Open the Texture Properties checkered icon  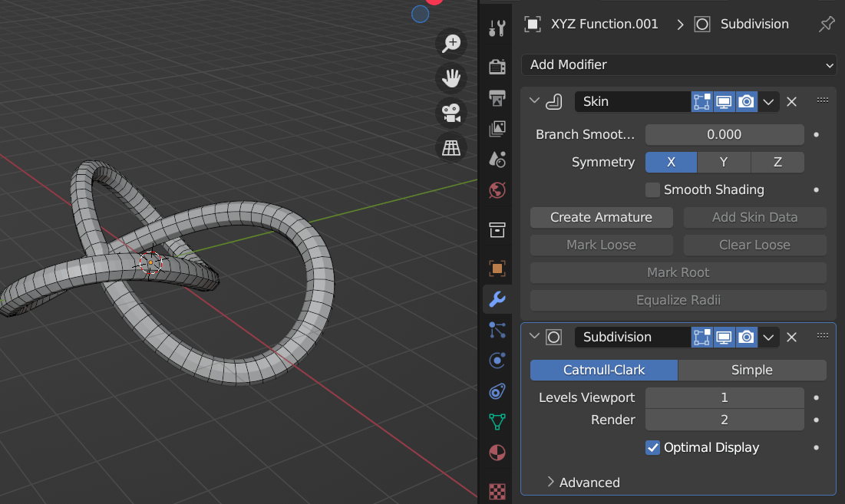point(497,492)
